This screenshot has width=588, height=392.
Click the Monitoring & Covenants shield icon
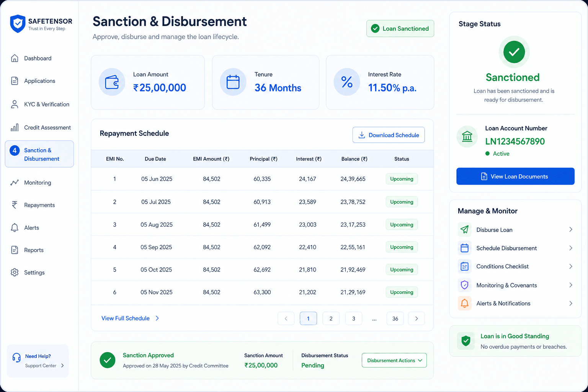coord(465,285)
